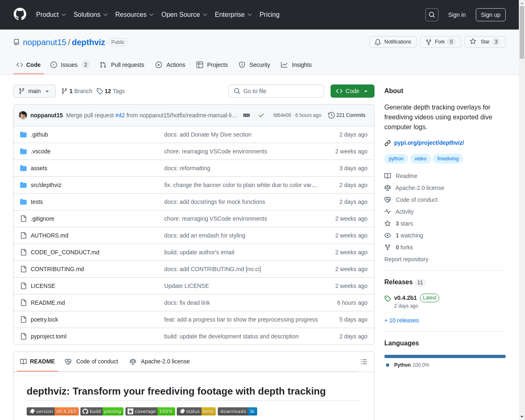Expand the green Code dropdown button
Screen dimensions: 525x420
(x=352, y=91)
